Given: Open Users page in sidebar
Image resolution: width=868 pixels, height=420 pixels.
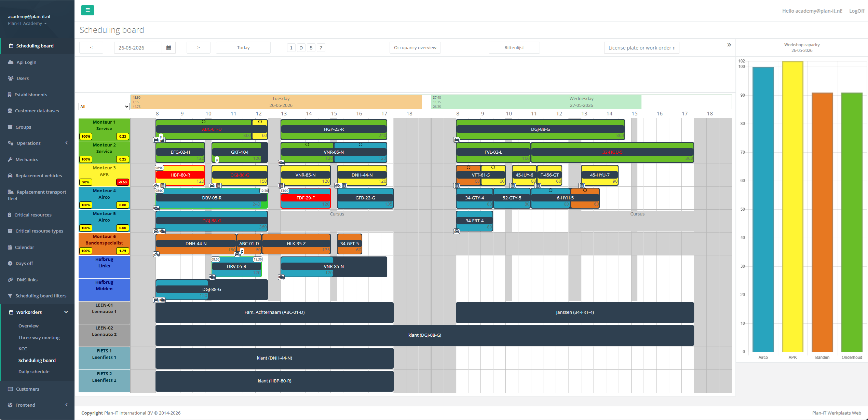Looking at the screenshot, I should coord(23,78).
